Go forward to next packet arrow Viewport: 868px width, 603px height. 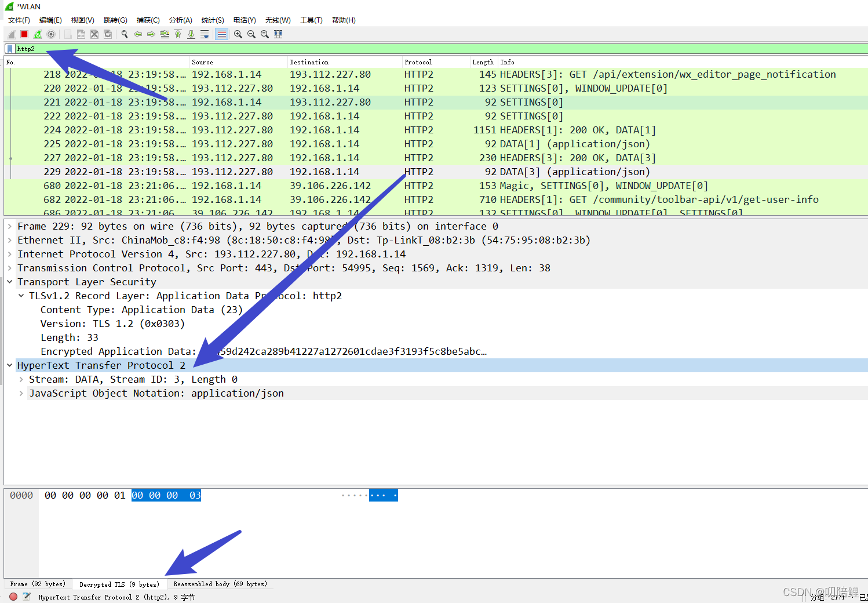pyautogui.click(x=151, y=34)
